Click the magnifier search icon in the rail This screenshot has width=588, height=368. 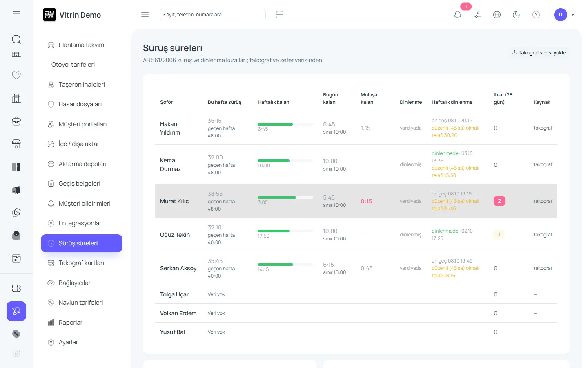click(x=16, y=39)
